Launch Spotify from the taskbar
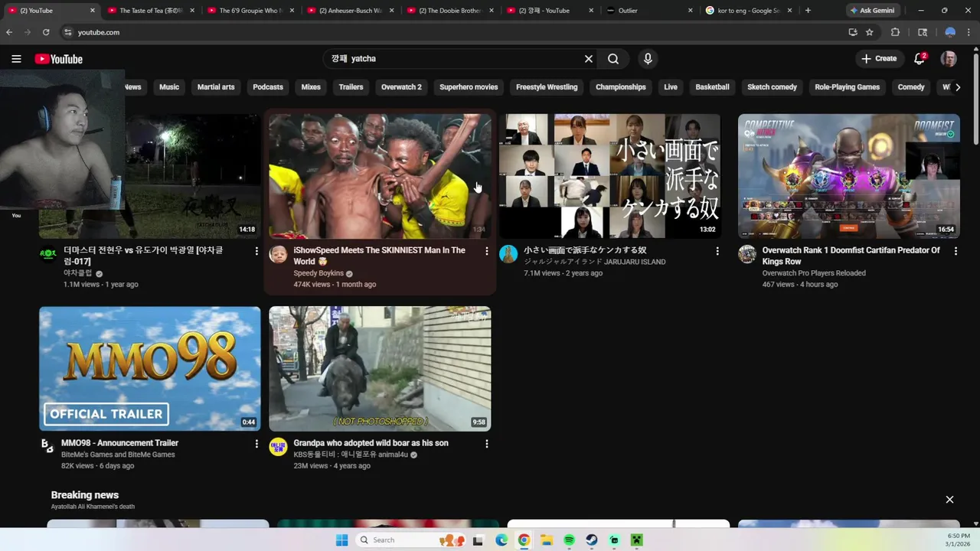 point(569,540)
